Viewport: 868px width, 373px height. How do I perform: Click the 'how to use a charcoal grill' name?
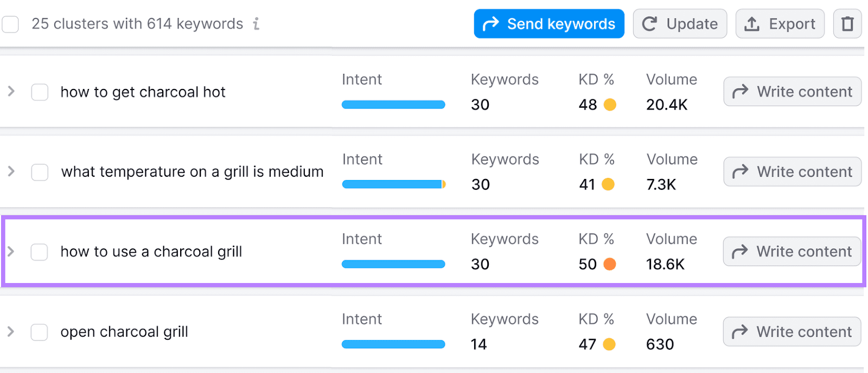[x=151, y=252]
